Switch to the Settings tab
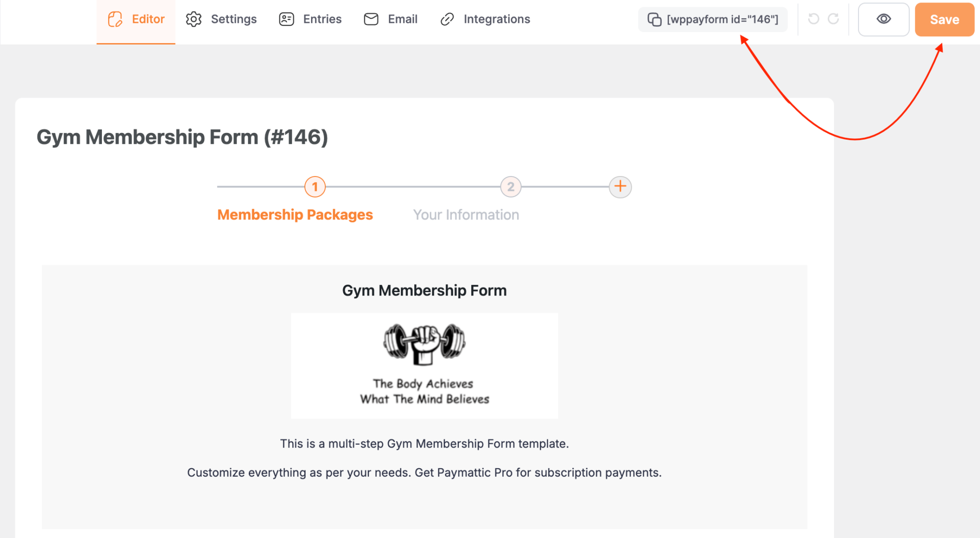 [234, 19]
